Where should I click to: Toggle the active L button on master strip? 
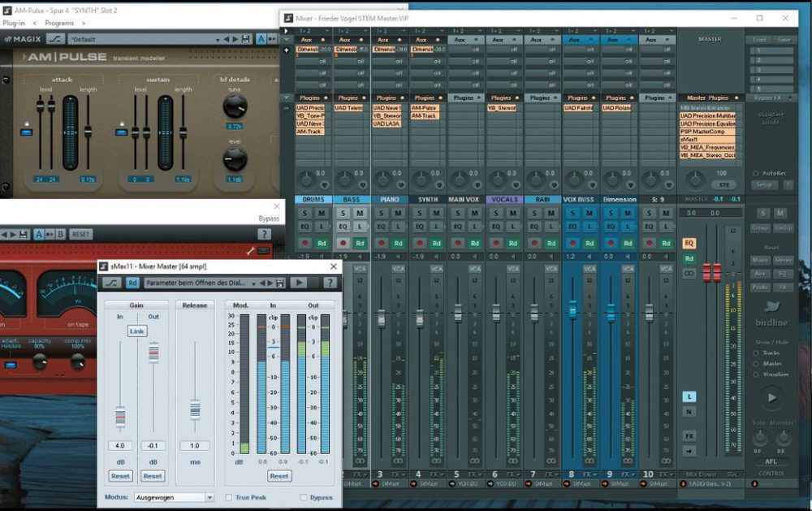pos(689,397)
